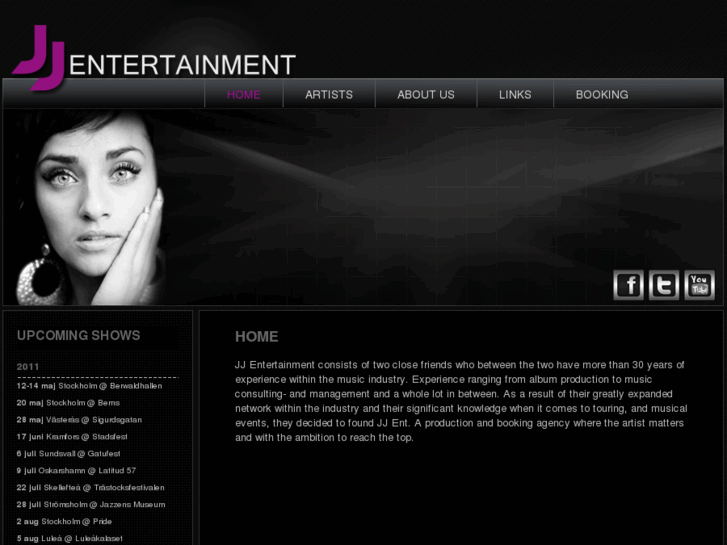The height and width of the screenshot is (545, 727).
Task: Open the LINKS menu item
Action: coord(515,94)
